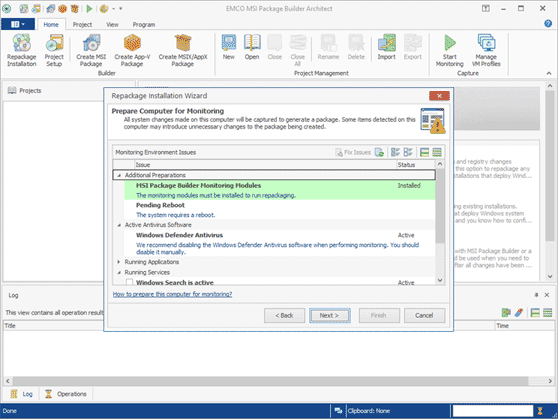Collapse the Additional Preparations group
558x419 pixels.
point(119,176)
